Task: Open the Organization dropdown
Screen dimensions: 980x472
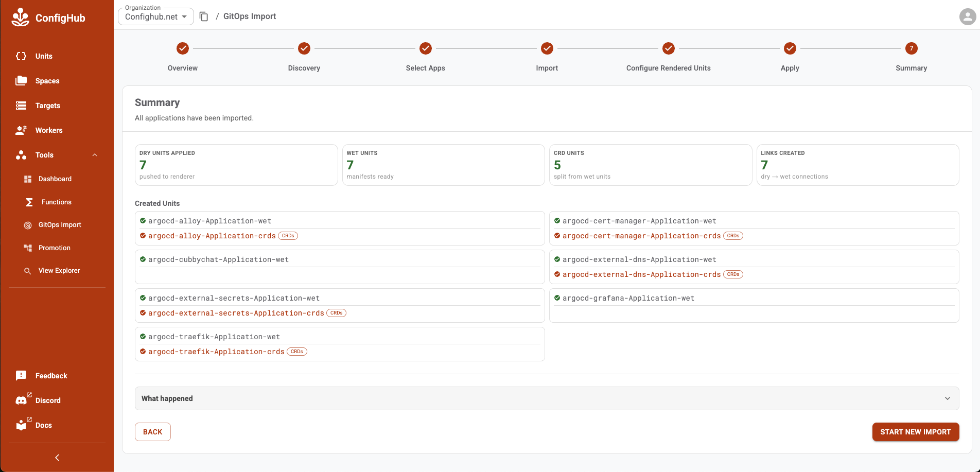Action: [x=156, y=16]
